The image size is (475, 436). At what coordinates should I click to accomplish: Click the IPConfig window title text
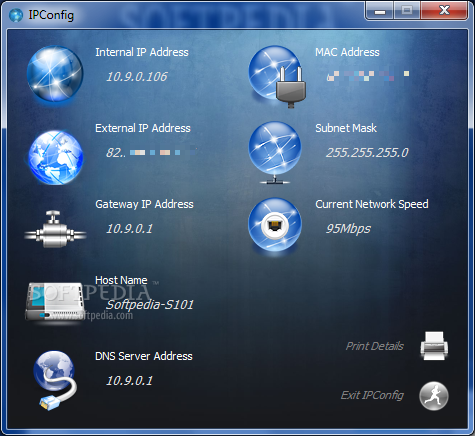click(51, 15)
